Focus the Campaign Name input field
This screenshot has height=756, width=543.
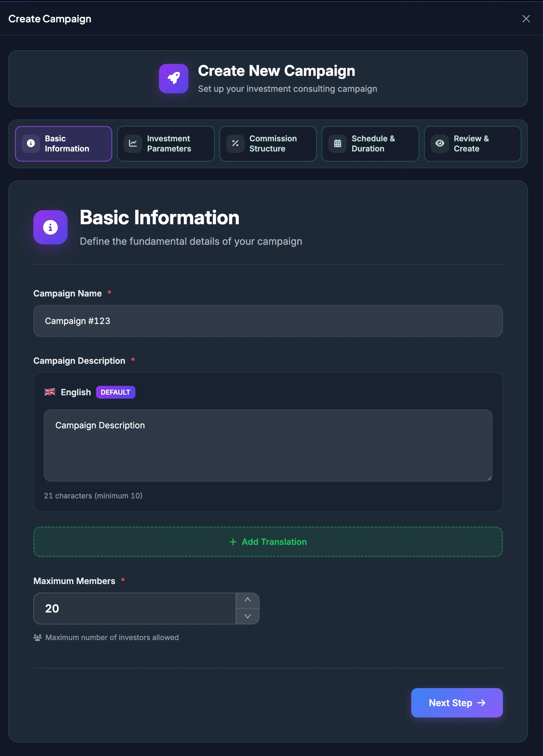(x=268, y=321)
